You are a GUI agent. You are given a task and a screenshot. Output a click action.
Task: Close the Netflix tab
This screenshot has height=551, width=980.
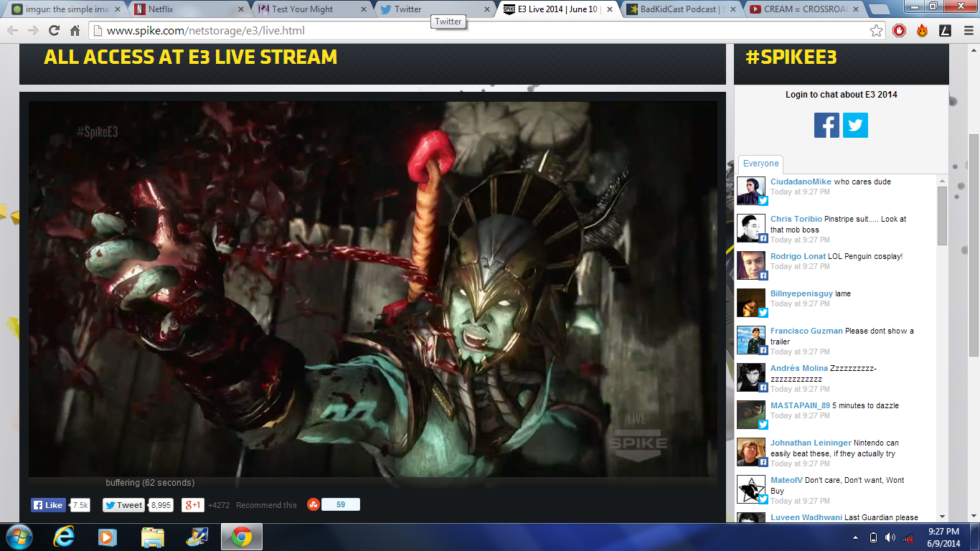[240, 9]
